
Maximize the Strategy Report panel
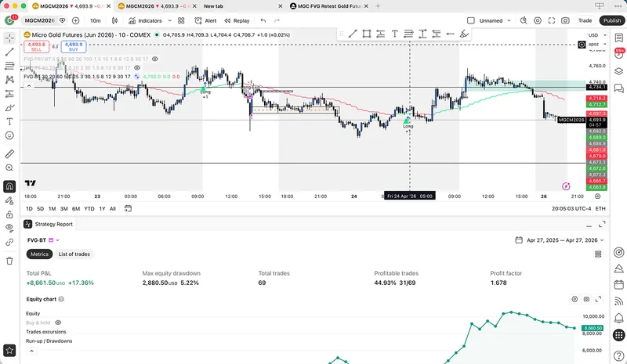pos(602,225)
